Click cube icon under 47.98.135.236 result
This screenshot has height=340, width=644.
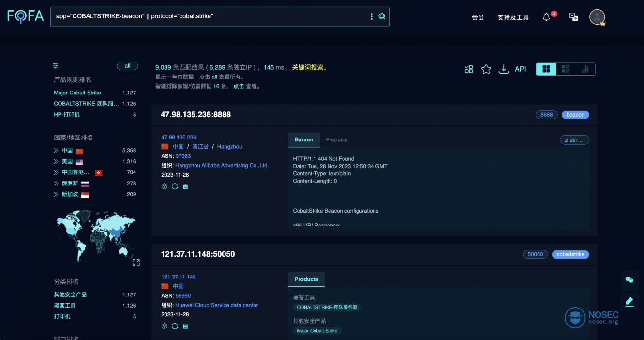pyautogui.click(x=165, y=186)
